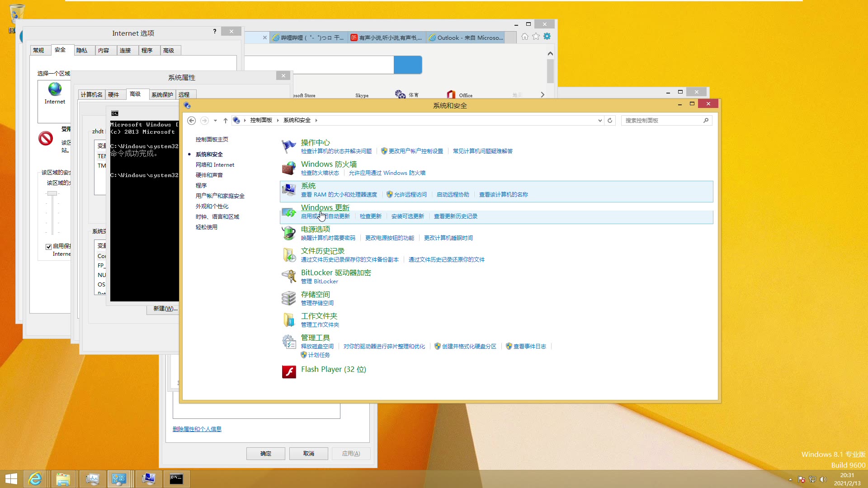Open 操作中心 heading link
The image size is (868, 488).
click(316, 142)
